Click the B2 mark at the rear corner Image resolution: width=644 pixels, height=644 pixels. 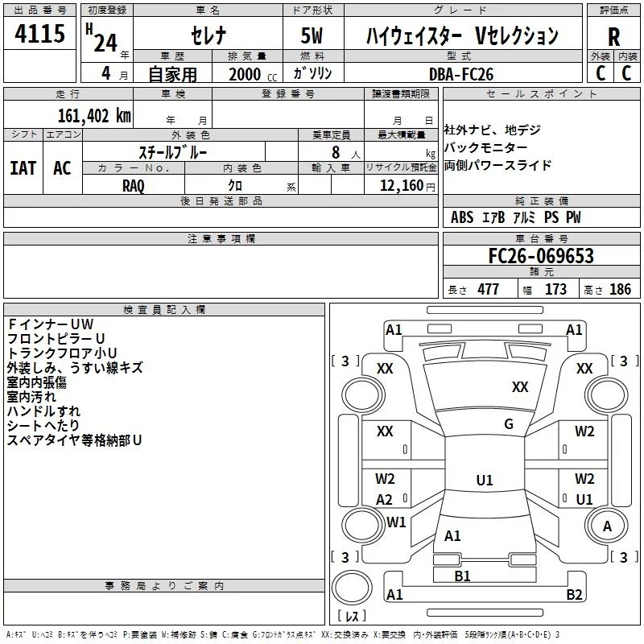(x=574, y=595)
